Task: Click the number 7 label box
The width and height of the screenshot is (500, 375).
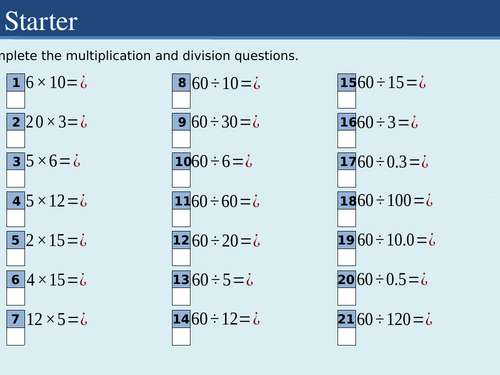Action: (x=16, y=319)
